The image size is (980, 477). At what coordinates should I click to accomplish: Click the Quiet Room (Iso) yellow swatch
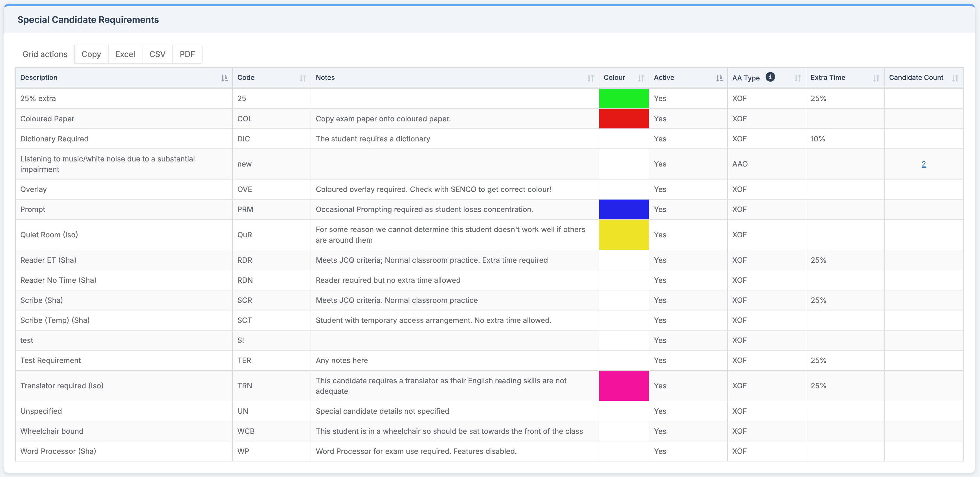click(x=623, y=235)
